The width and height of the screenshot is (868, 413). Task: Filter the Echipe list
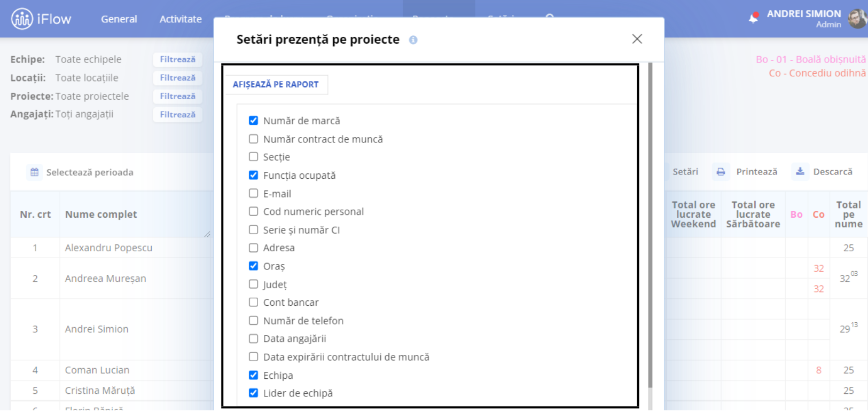tap(178, 59)
